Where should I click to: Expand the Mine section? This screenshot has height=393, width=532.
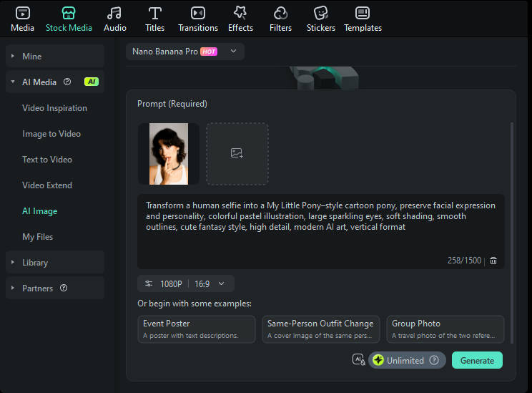(x=54, y=56)
